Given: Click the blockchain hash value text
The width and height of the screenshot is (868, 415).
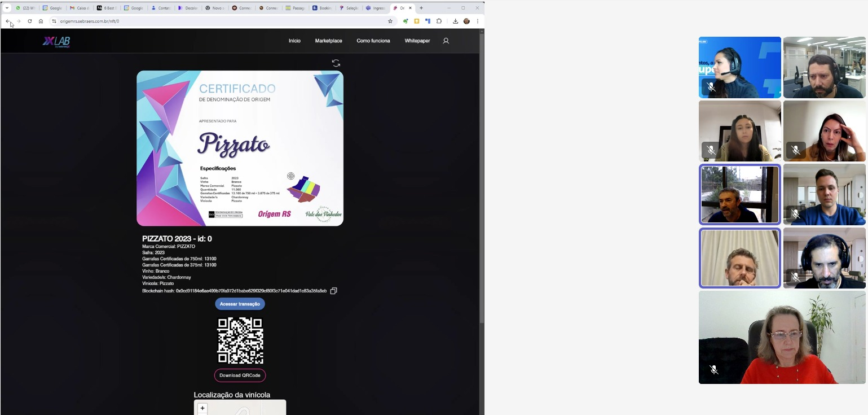Looking at the screenshot, I should (251, 291).
